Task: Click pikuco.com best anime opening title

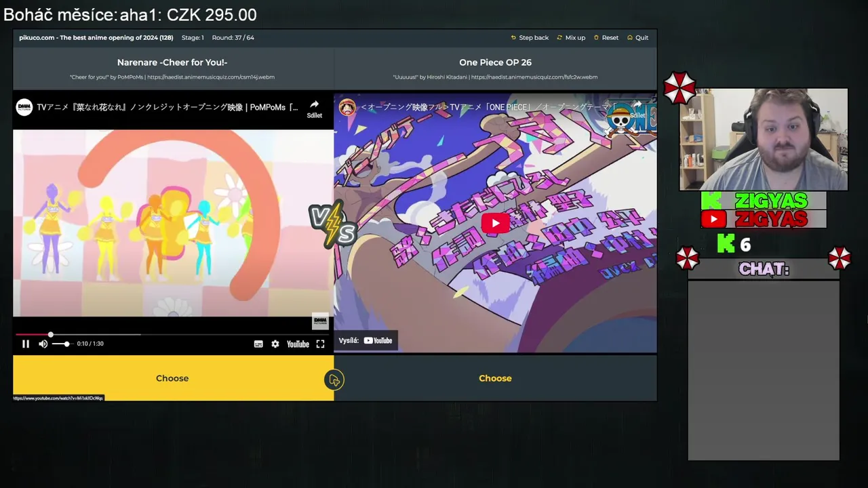Action: pyautogui.click(x=96, y=37)
